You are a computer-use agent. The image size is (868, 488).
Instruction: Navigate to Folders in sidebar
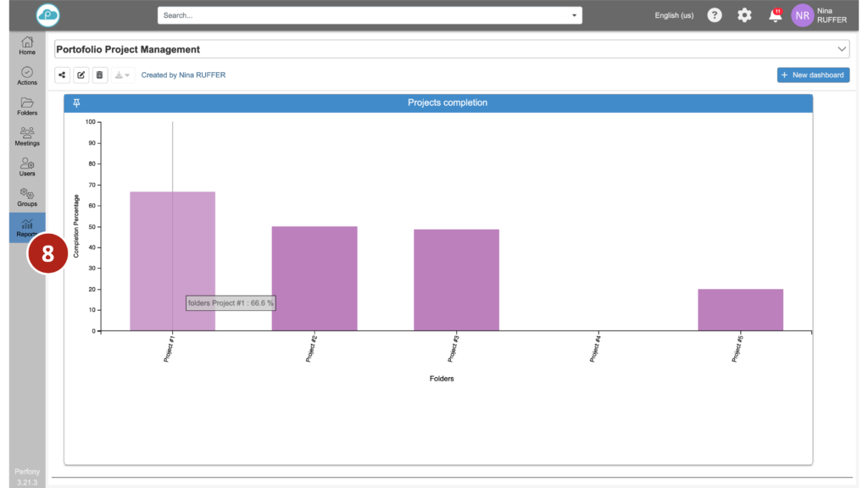[x=27, y=107]
